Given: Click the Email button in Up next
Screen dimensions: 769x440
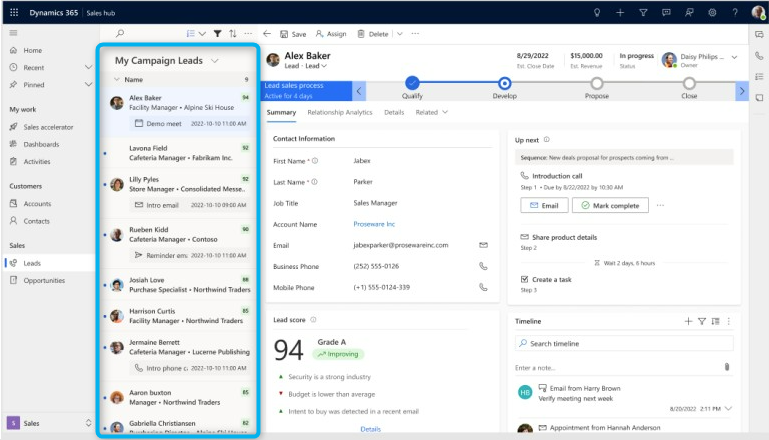Looking at the screenshot, I should pos(544,206).
